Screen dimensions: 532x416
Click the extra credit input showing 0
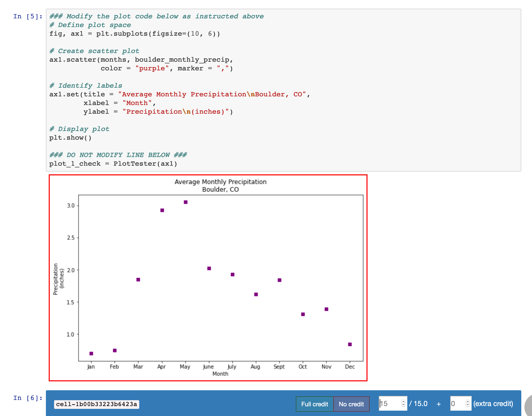pos(457,404)
